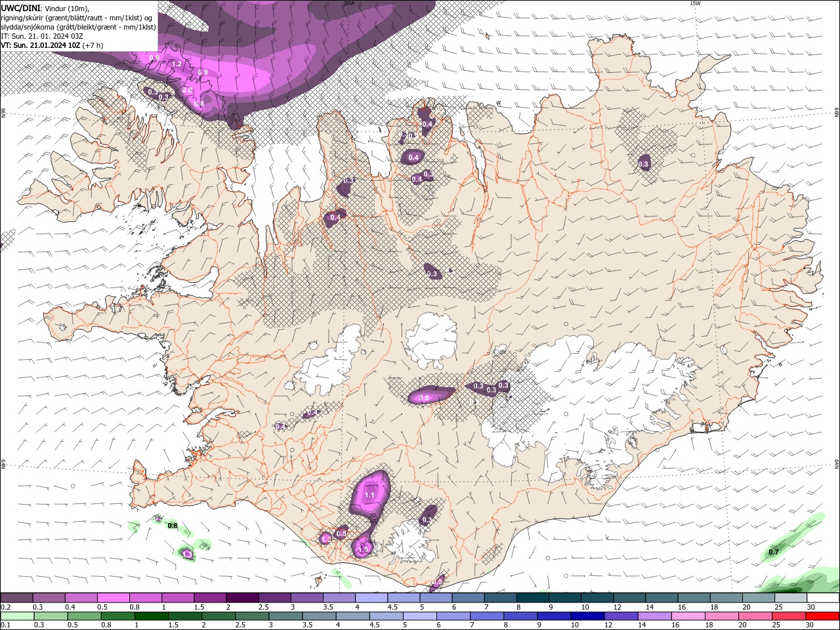Select the '0.1' number in the rain legend

(x=6, y=625)
